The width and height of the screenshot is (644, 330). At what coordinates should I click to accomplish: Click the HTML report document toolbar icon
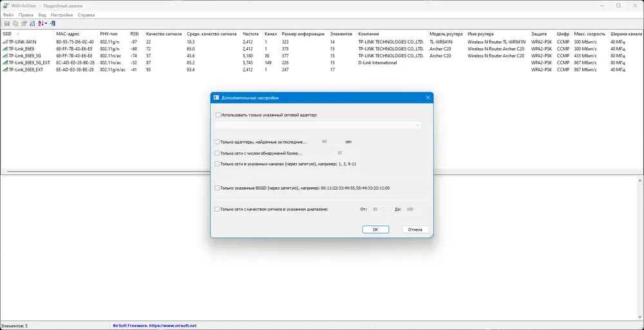(x=32, y=23)
